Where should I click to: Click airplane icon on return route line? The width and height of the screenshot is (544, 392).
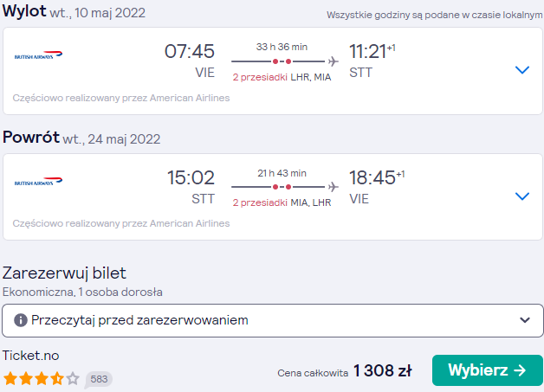333,187
